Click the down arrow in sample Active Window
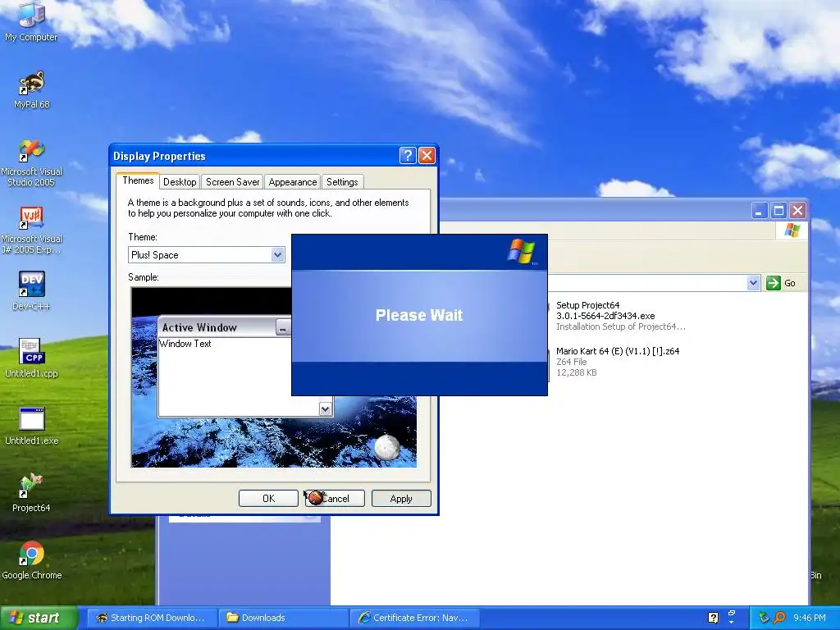Screen dimensions: 840x630 tap(325, 409)
